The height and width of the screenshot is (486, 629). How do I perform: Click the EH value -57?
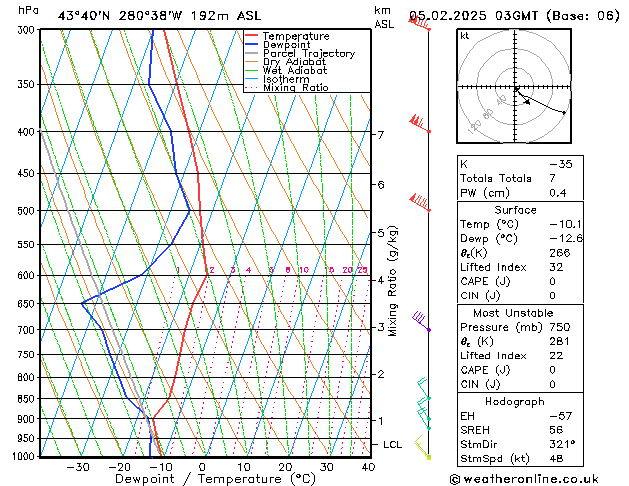(x=561, y=416)
